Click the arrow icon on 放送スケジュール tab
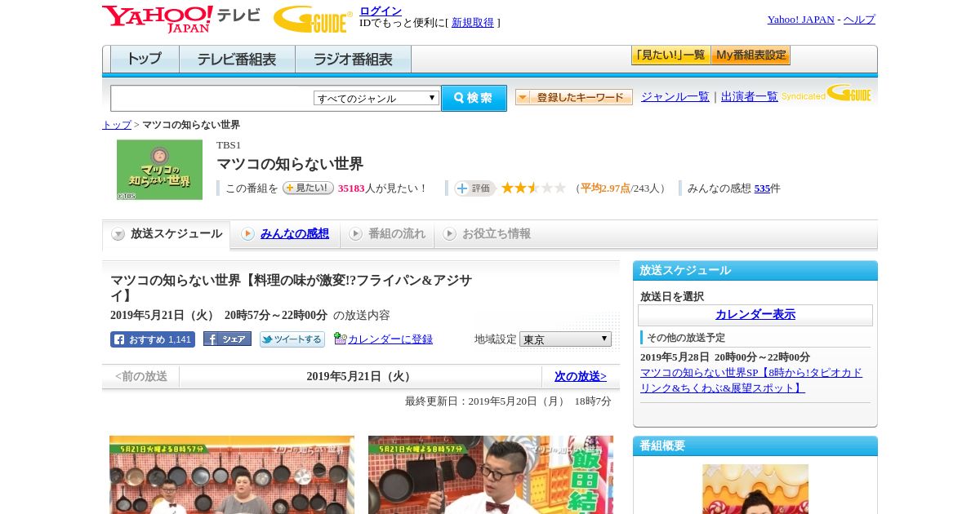 (118, 234)
